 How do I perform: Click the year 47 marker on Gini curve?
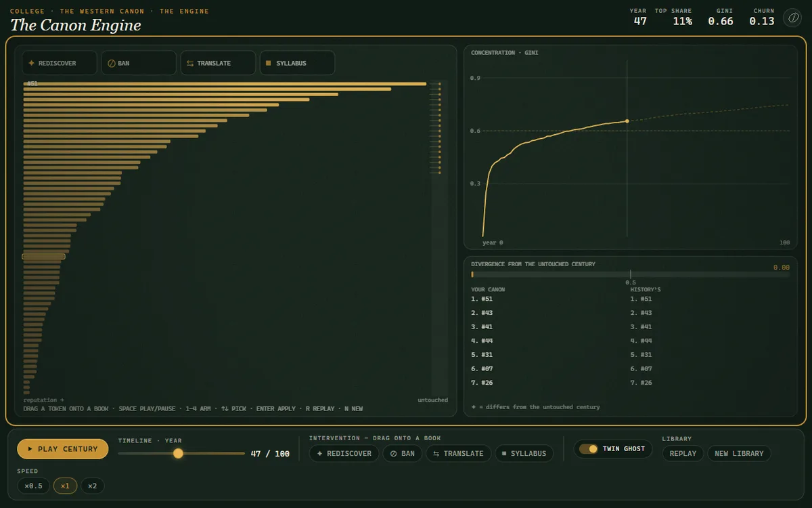click(627, 121)
